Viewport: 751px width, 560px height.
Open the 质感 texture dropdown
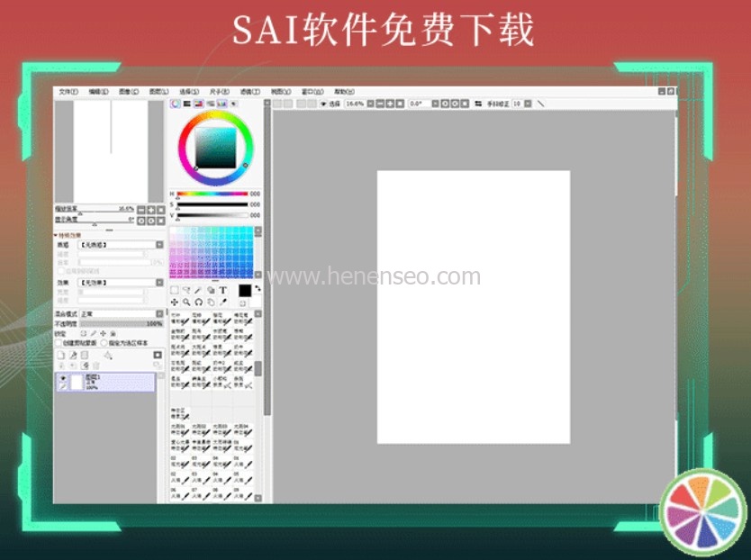[x=121, y=245]
